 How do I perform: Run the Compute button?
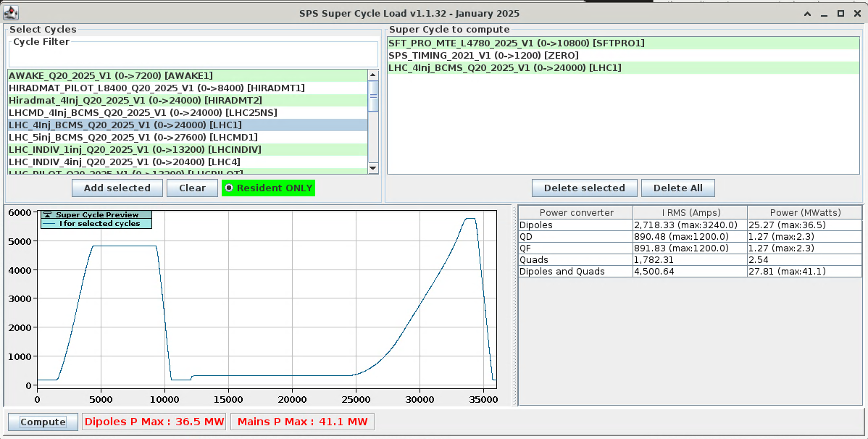[43, 422]
